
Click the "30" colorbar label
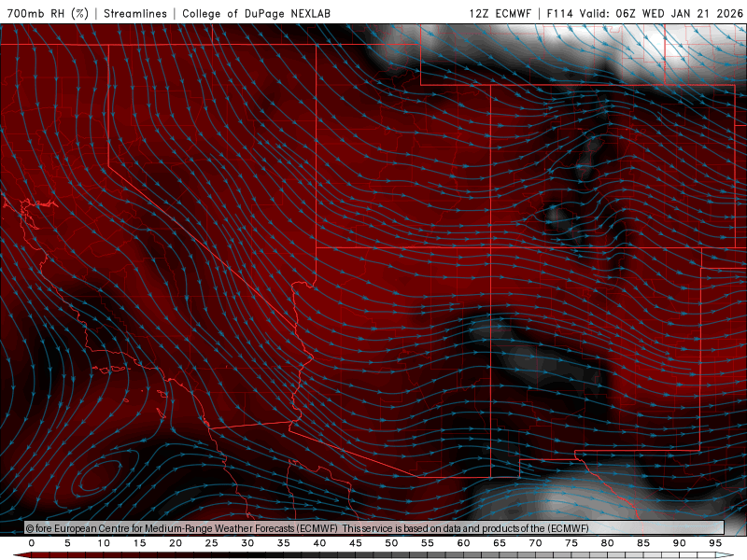pos(247,543)
